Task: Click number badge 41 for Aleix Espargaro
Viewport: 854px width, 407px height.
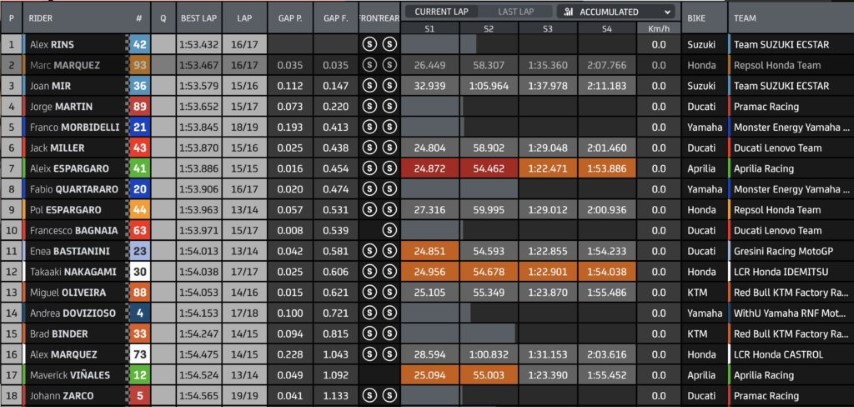Action: click(139, 169)
